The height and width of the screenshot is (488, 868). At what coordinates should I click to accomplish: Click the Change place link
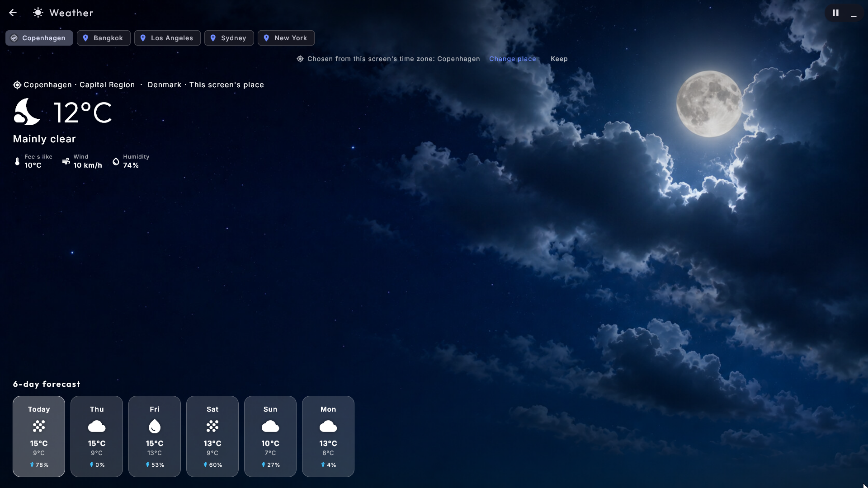pyautogui.click(x=513, y=59)
